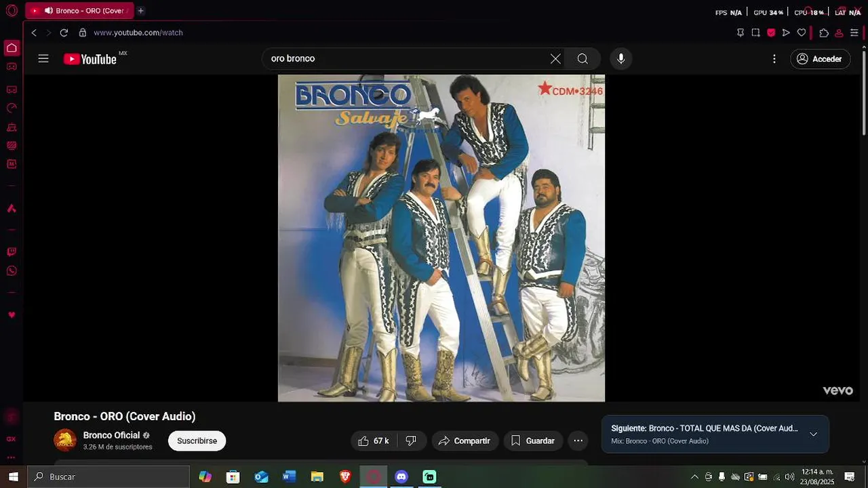Search using the magnifier button
868x488 pixels.
[583, 59]
